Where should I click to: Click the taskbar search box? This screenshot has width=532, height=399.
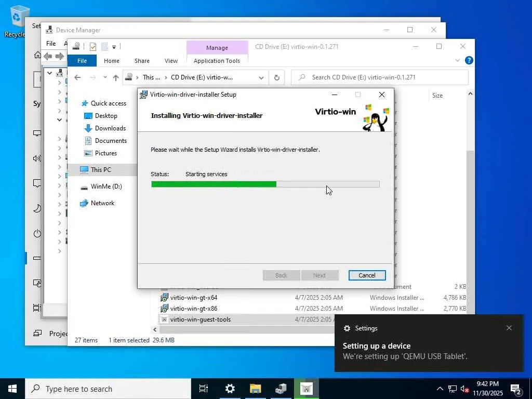pyautogui.click(x=108, y=389)
